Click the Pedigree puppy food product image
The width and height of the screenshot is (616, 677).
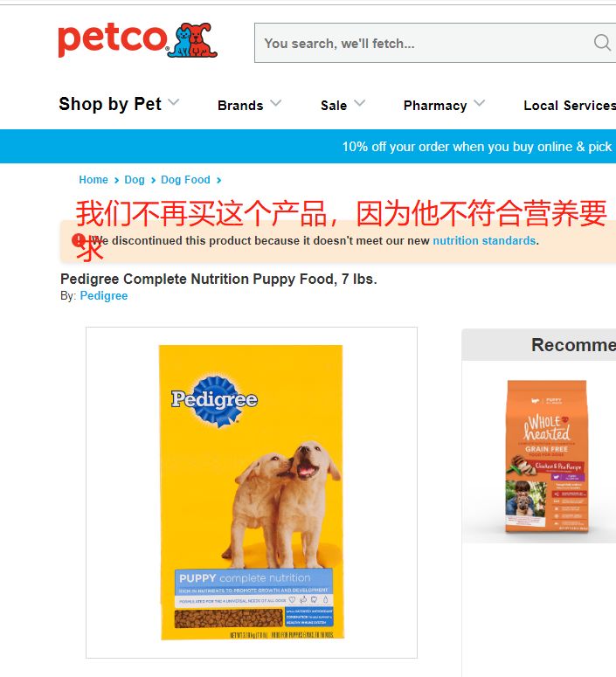point(252,493)
